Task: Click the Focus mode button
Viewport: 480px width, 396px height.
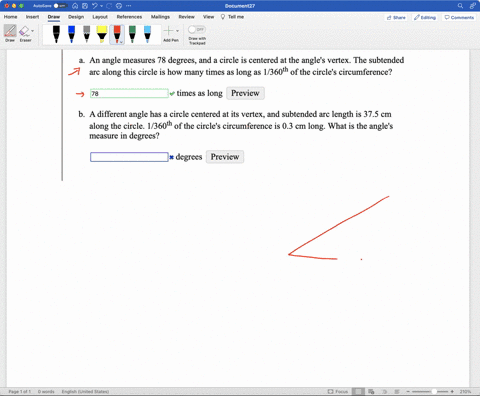Action: [338, 391]
